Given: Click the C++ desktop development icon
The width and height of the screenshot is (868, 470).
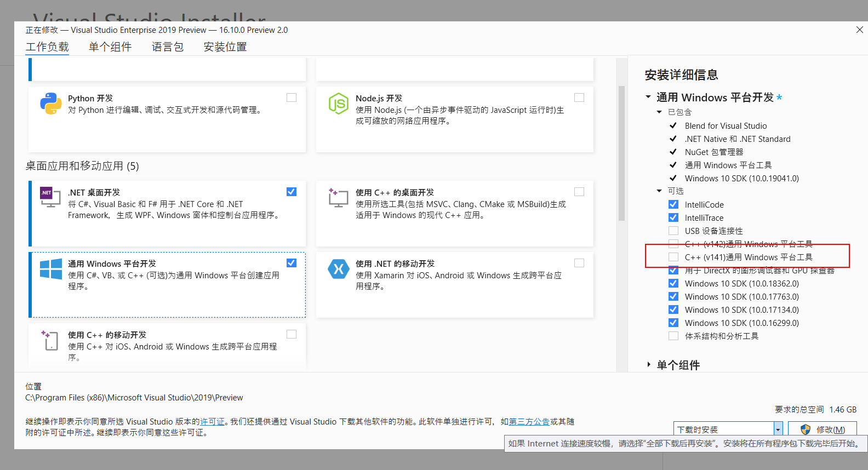Looking at the screenshot, I should point(338,197).
